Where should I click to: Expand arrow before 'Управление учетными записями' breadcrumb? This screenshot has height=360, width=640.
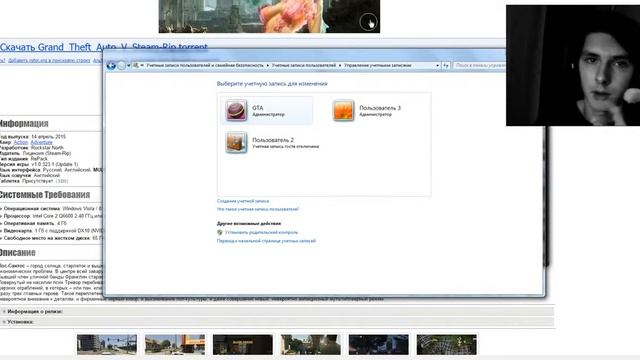coord(340,65)
